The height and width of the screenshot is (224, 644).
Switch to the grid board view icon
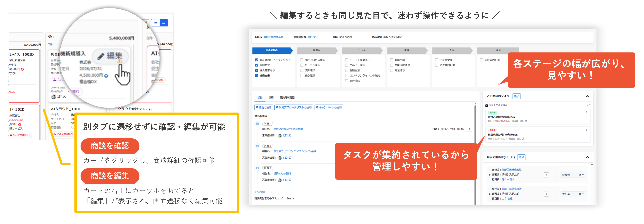pyautogui.click(x=164, y=23)
